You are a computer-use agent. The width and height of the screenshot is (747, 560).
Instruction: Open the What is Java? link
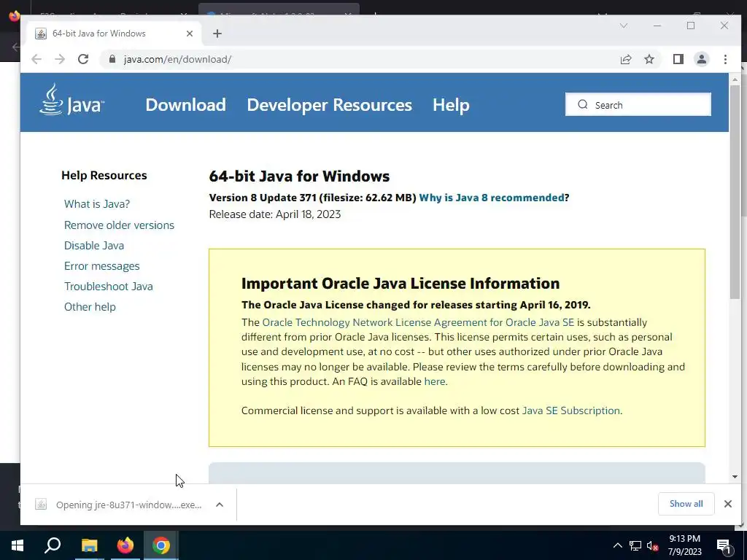97,204
